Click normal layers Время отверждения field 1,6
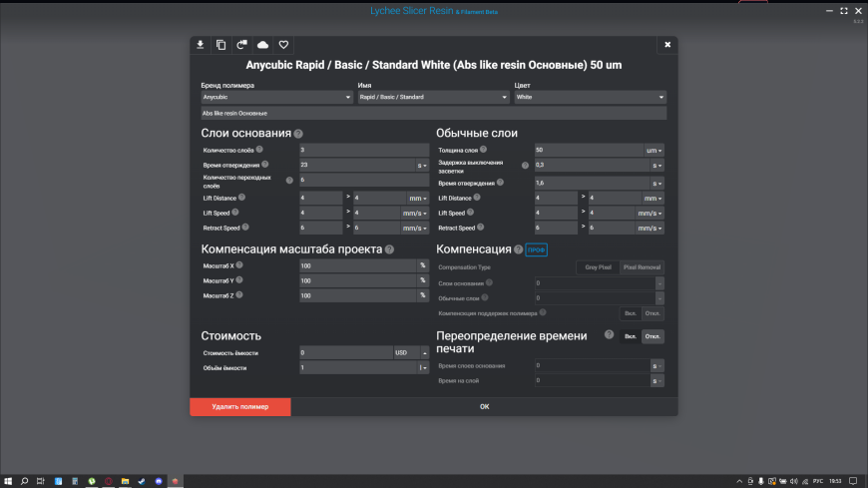868x488 pixels. point(592,183)
